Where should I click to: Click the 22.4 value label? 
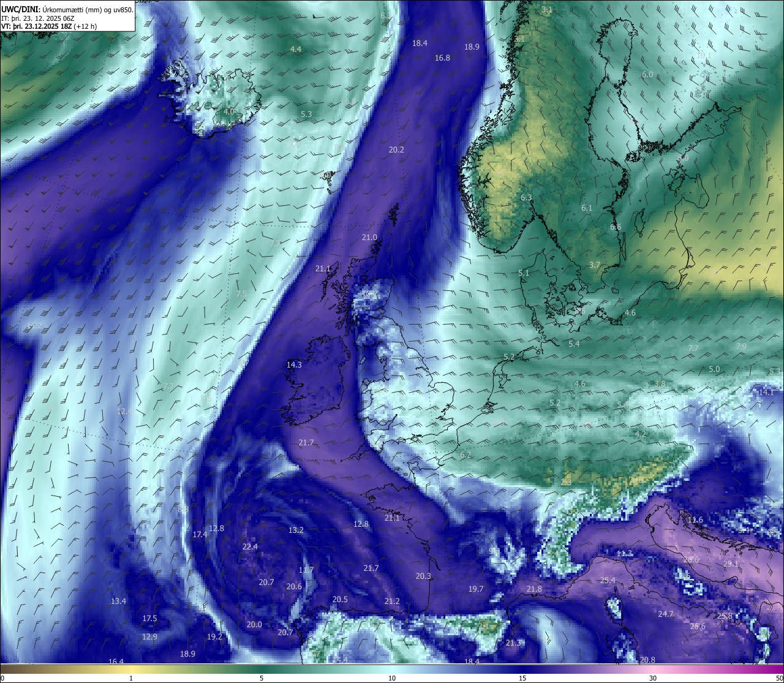(250, 546)
